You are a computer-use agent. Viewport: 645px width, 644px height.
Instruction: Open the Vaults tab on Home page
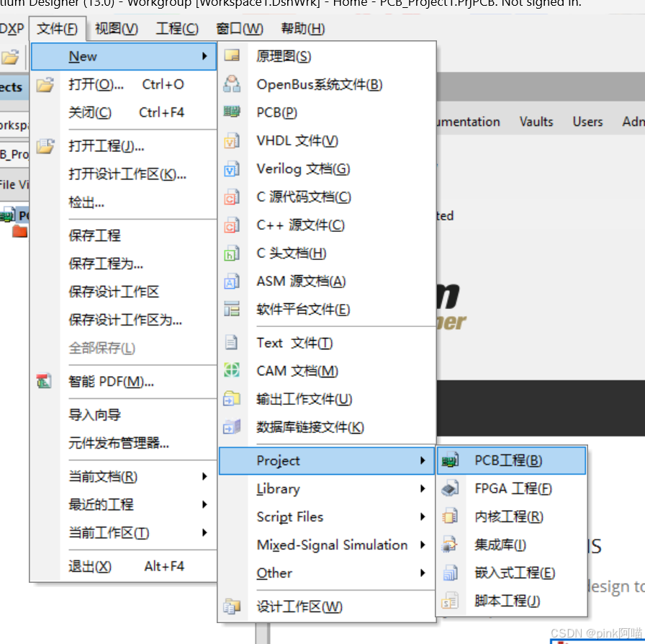click(x=536, y=122)
